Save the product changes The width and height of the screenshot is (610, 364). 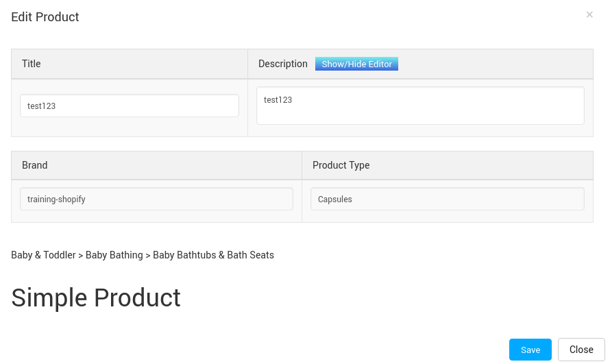[x=530, y=350]
